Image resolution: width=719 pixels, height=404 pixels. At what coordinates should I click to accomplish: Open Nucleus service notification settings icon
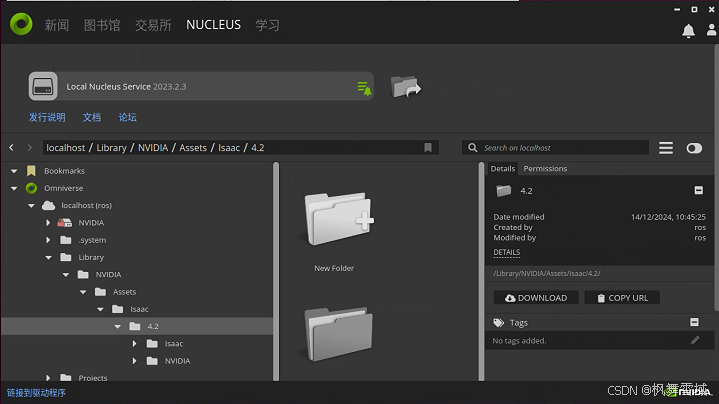(x=364, y=88)
